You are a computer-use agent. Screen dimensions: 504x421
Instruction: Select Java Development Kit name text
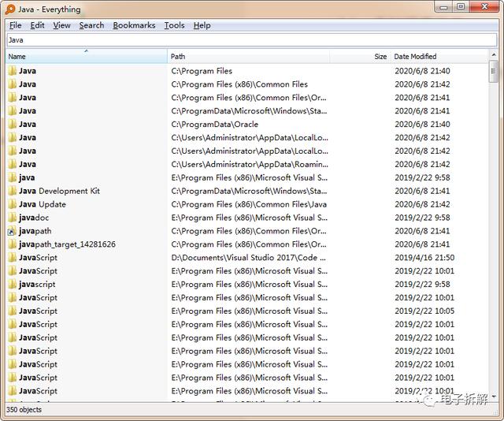[60, 191]
